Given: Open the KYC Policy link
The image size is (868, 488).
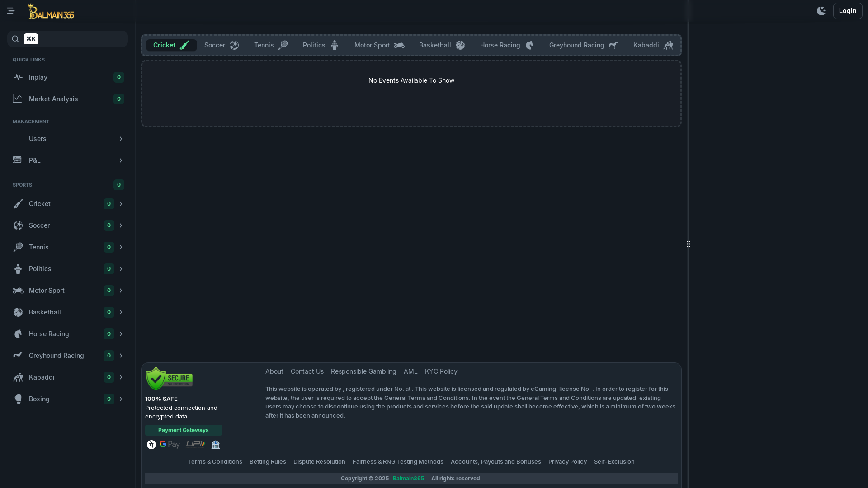Looking at the screenshot, I should (441, 371).
